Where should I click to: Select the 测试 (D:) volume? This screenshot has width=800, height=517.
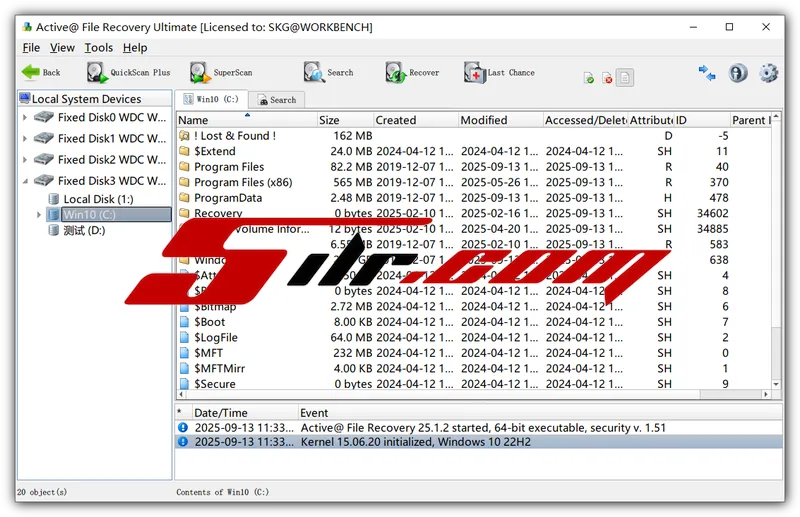pyautogui.click(x=77, y=230)
